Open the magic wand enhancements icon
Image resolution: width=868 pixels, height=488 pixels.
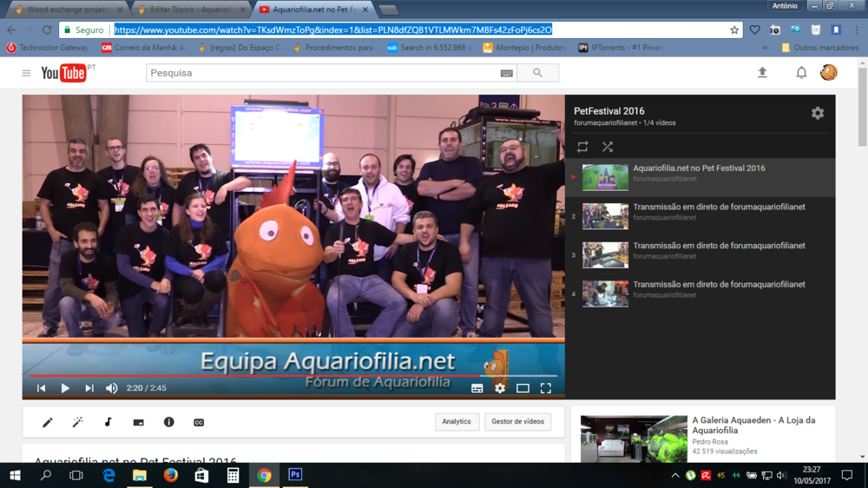pyautogui.click(x=77, y=422)
